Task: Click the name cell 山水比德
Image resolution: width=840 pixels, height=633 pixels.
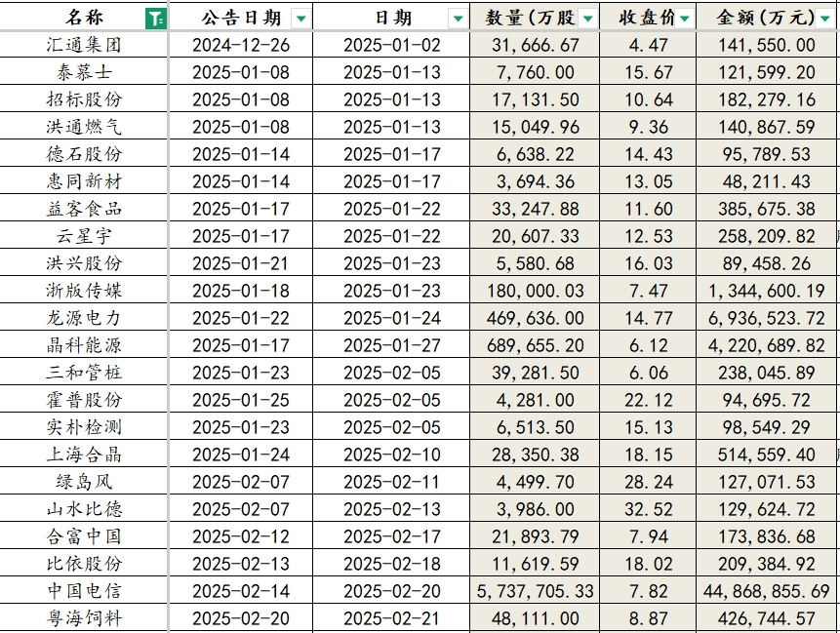Action: tap(84, 509)
